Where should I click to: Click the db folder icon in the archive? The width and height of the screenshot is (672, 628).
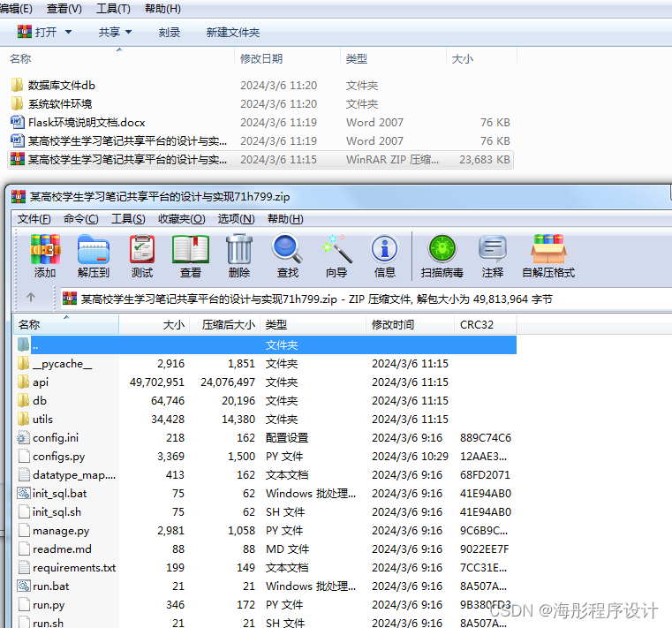point(23,400)
